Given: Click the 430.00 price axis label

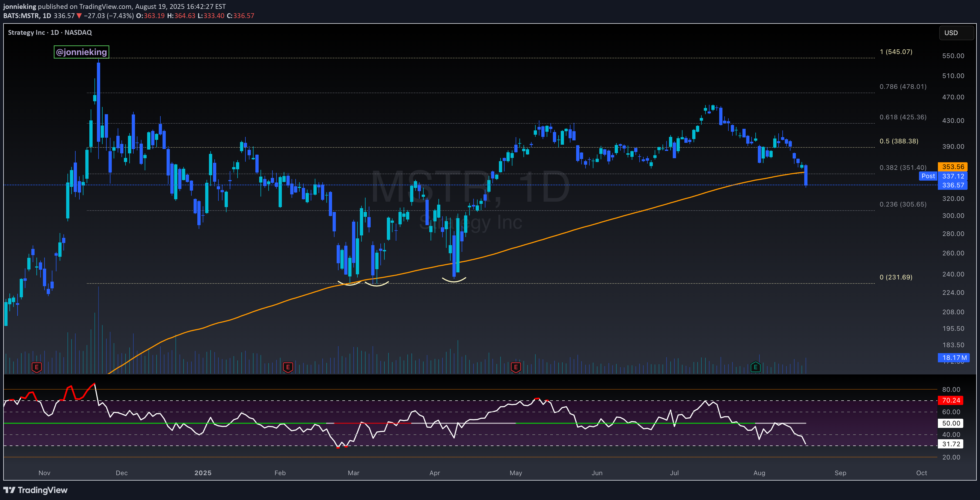Looking at the screenshot, I should [953, 121].
